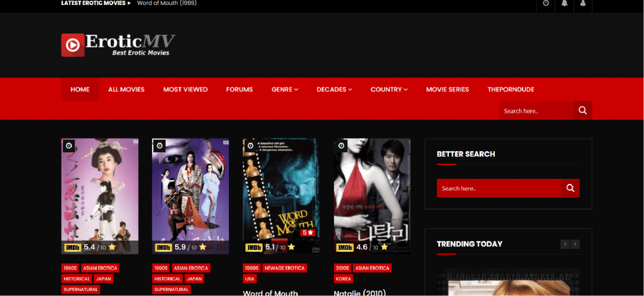Click the 'Better Search' heading

pos(466,154)
